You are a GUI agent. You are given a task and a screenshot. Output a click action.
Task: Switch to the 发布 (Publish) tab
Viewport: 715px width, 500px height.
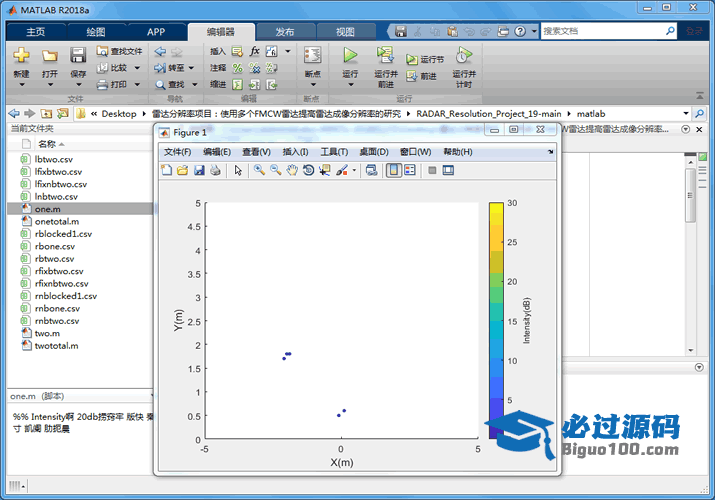coord(285,32)
